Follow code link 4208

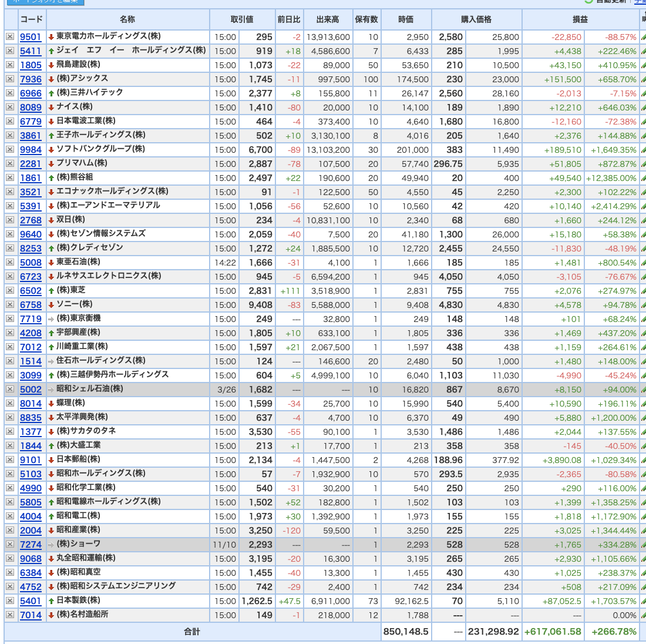coord(31,333)
